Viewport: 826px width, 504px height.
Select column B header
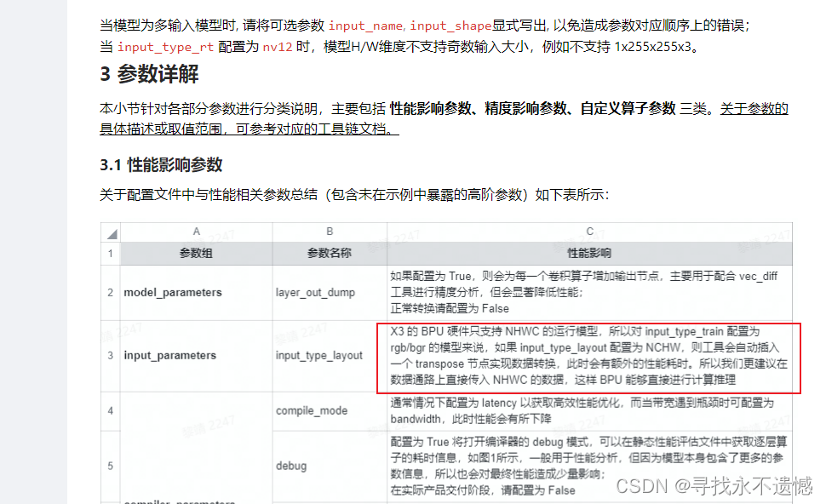pyautogui.click(x=330, y=232)
